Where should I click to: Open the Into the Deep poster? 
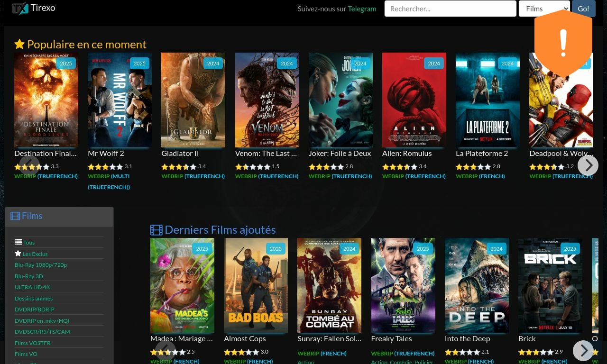pyautogui.click(x=477, y=285)
